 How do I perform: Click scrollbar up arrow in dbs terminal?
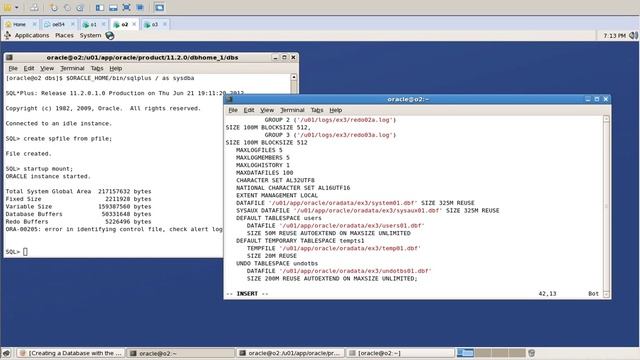click(x=293, y=77)
